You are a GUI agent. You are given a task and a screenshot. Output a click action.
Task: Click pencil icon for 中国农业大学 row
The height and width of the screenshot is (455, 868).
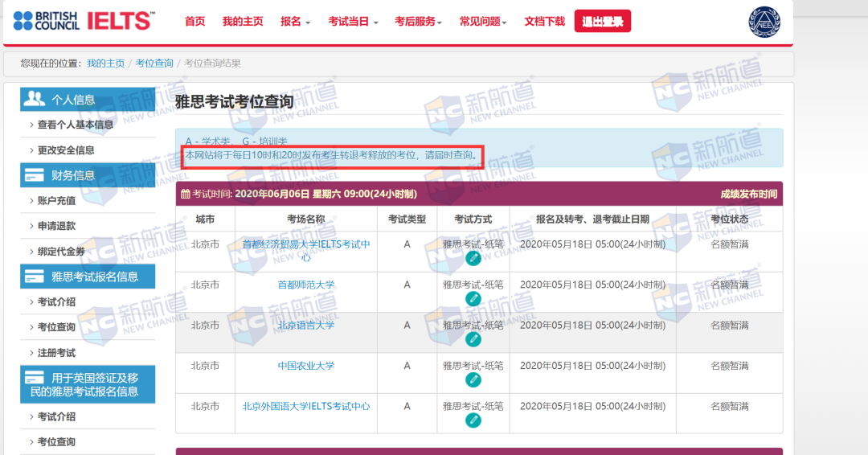(473, 379)
